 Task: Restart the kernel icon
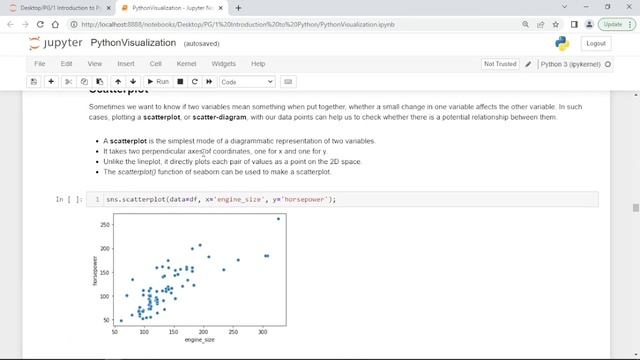click(x=195, y=82)
